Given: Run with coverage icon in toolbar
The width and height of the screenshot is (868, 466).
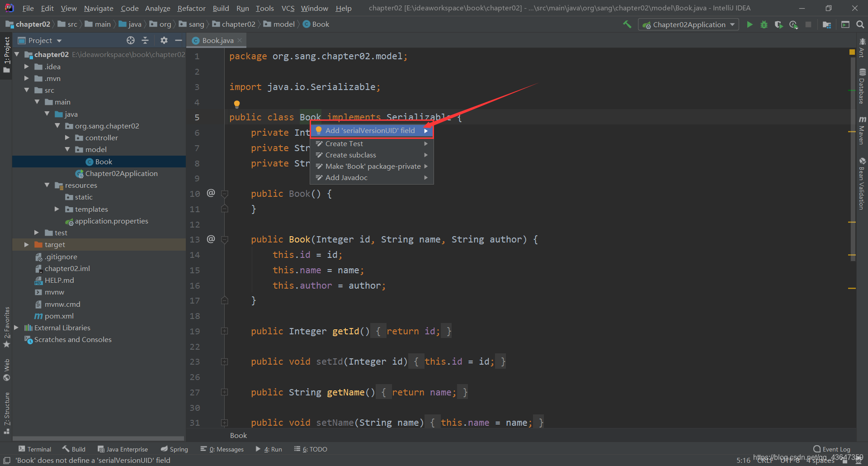Looking at the screenshot, I should point(778,24).
